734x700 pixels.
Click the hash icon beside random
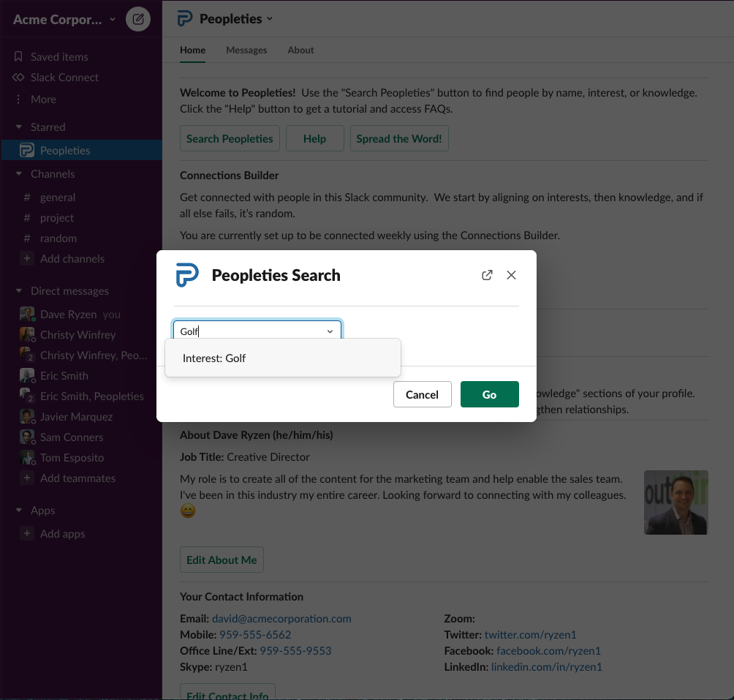(x=27, y=238)
